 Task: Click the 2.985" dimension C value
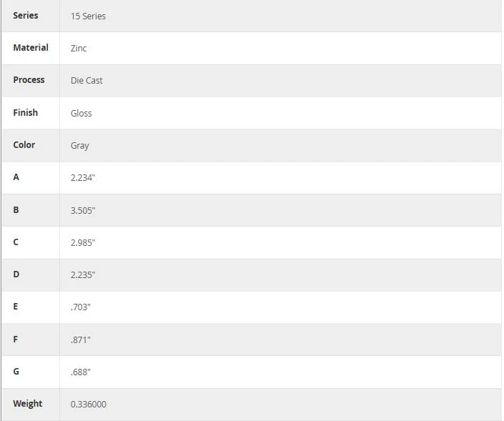tap(83, 242)
